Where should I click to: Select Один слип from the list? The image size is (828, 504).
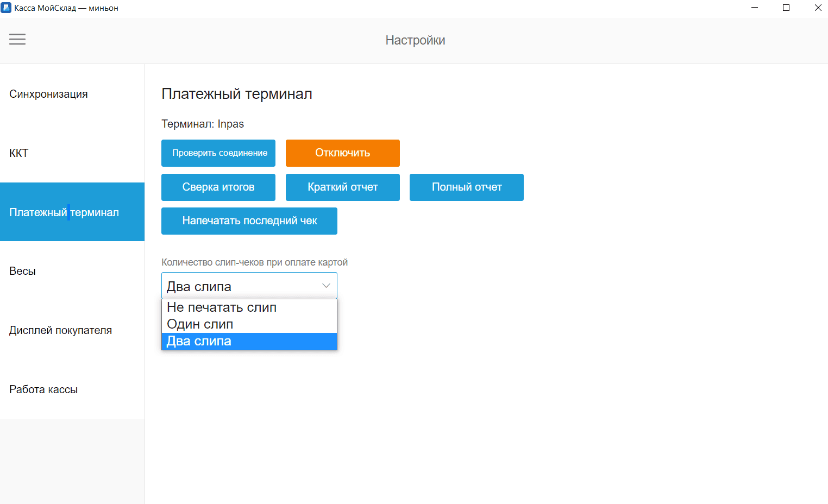tap(200, 324)
